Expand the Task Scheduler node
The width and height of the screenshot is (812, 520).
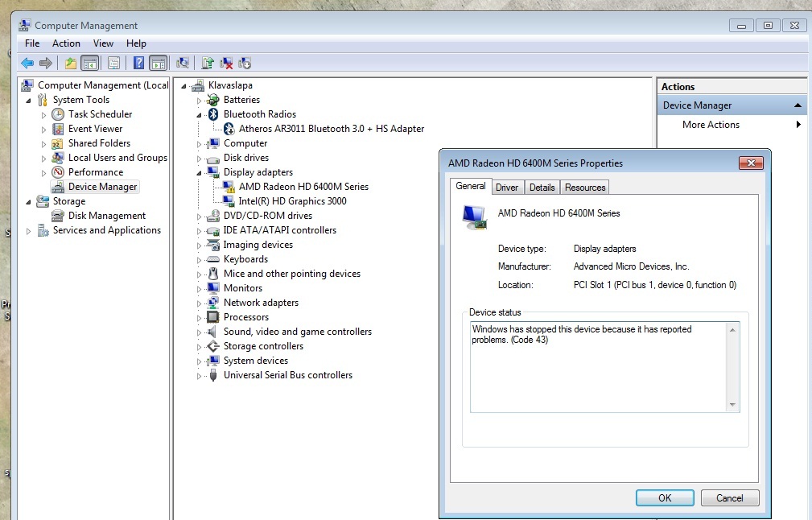click(43, 115)
